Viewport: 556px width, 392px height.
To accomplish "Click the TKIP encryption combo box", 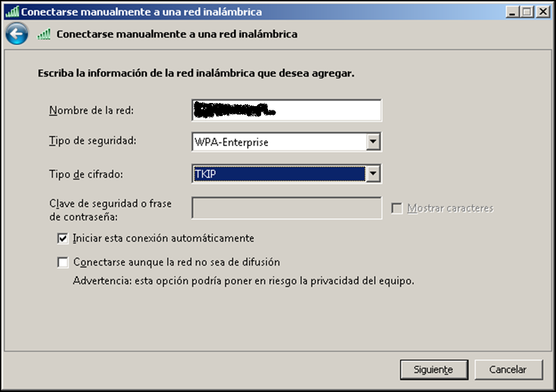I will coord(279,174).
